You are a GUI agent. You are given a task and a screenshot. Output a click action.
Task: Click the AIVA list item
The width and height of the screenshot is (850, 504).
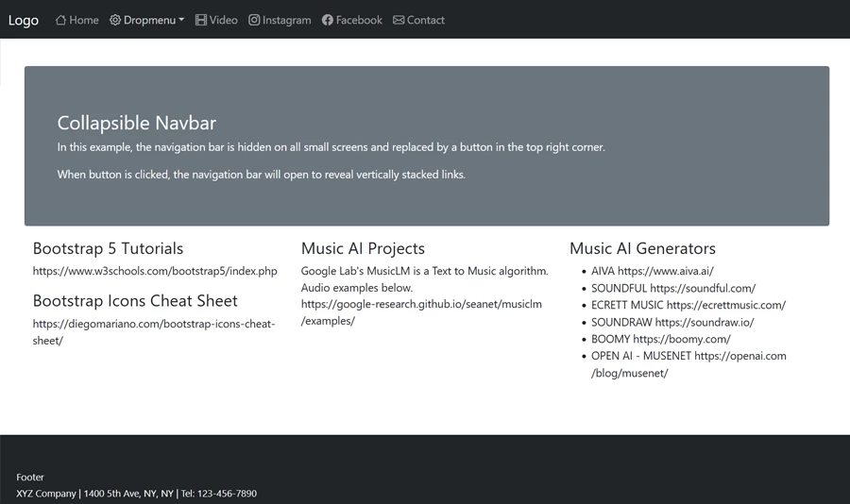tap(652, 271)
